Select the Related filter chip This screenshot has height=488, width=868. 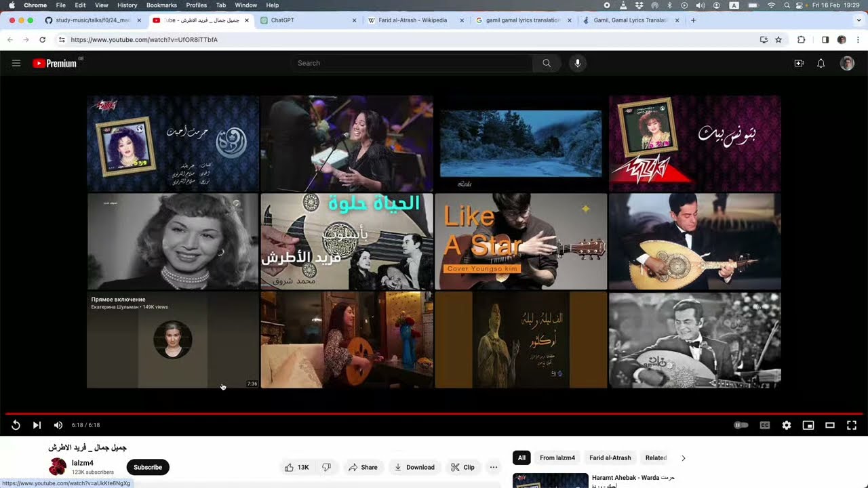(656, 457)
